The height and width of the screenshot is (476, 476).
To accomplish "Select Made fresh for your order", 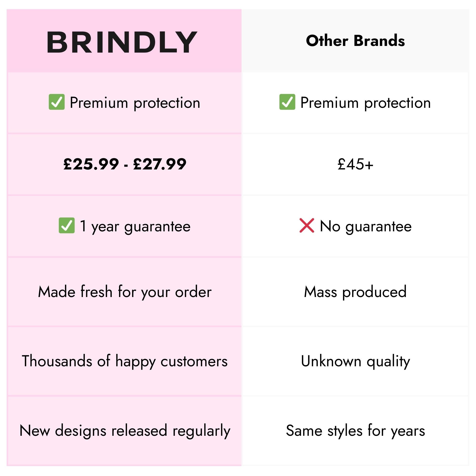I will [125, 292].
